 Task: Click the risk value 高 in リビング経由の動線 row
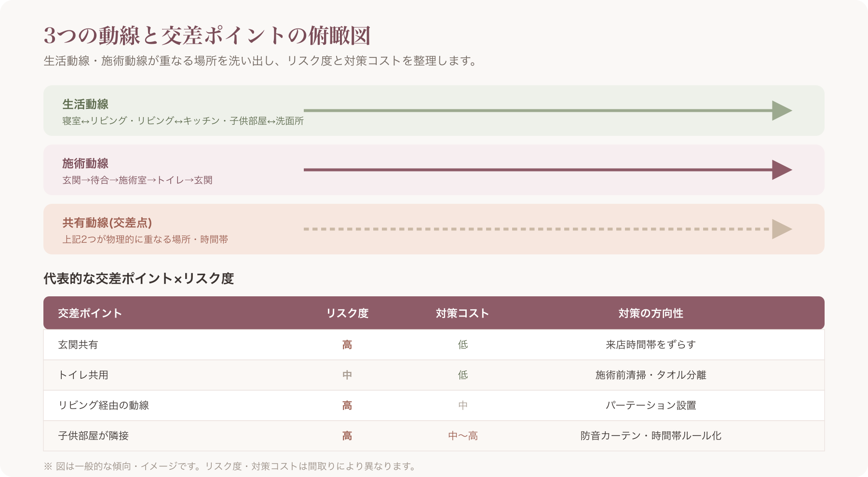click(x=347, y=405)
